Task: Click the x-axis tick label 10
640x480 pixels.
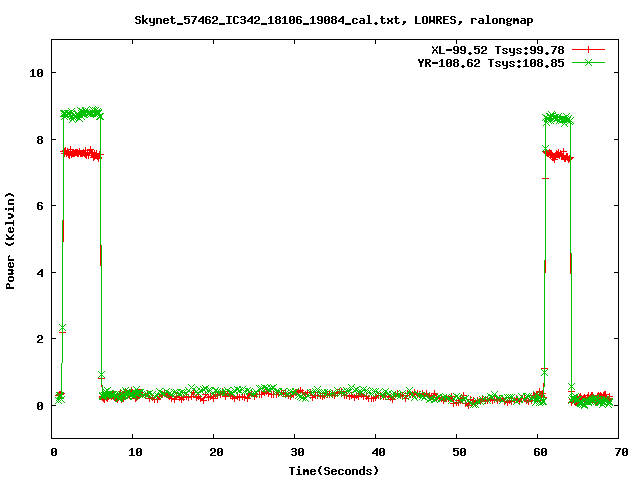Action: pyautogui.click(x=135, y=452)
